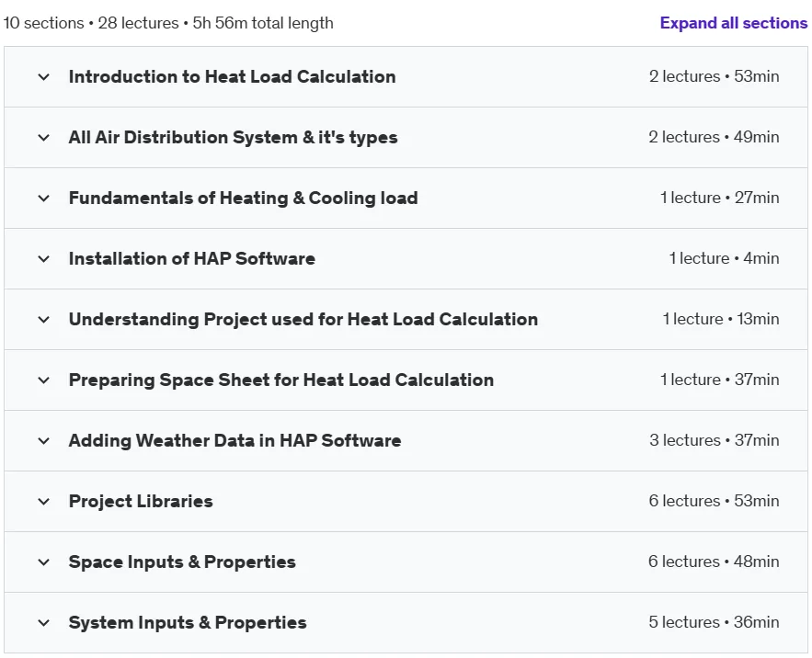This screenshot has height=658, width=812.
Task: Click Expand all sections link
Action: pyautogui.click(x=733, y=23)
